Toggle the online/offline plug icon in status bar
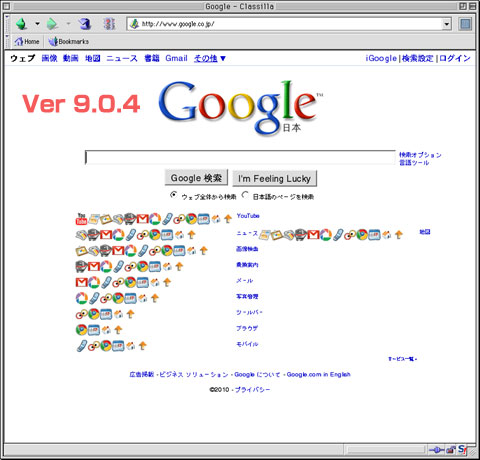Viewport: 480px width, 460px height. tap(437, 450)
